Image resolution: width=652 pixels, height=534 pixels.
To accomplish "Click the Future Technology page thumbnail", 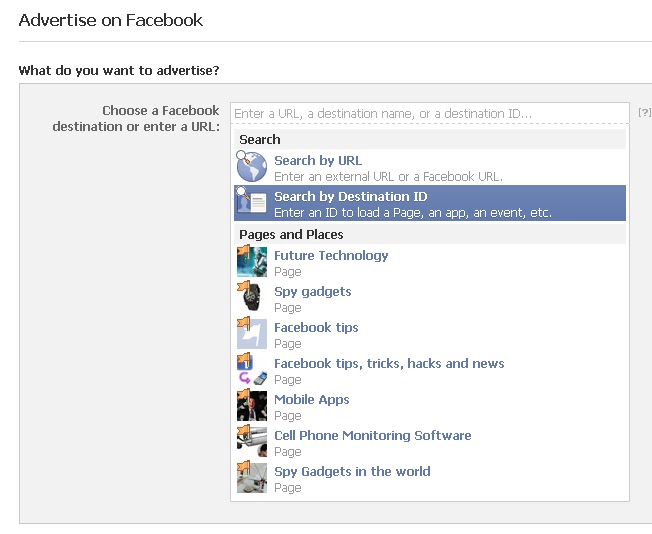I will coord(252,262).
